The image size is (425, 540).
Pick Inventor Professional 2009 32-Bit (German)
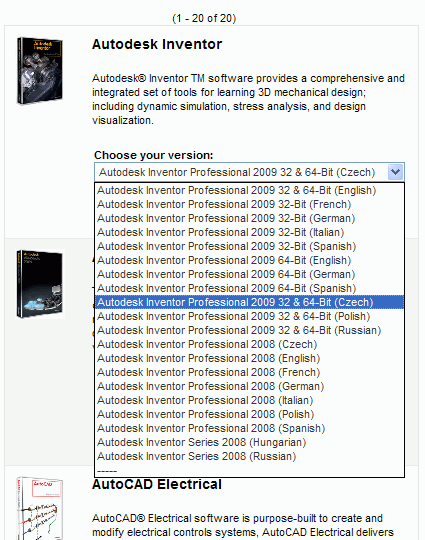[x=249, y=218]
